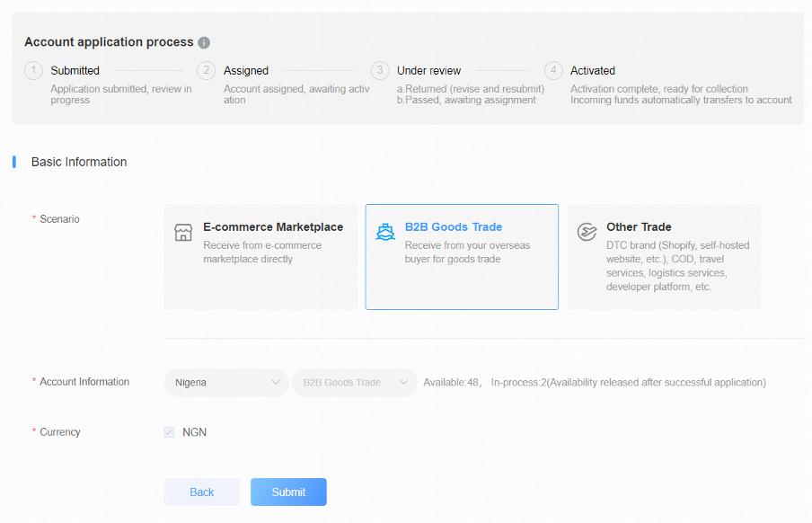This screenshot has width=812, height=523.
Task: Click step 2 Assigned circle icon
Action: click(207, 70)
